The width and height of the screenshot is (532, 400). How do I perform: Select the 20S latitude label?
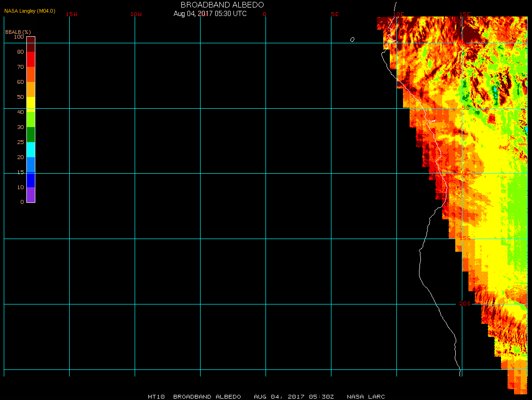point(465,304)
